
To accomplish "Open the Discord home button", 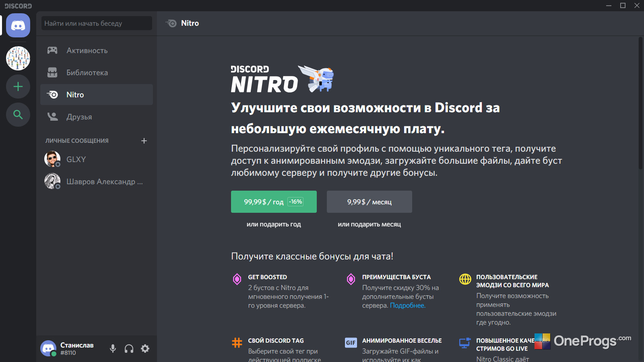I will (18, 25).
